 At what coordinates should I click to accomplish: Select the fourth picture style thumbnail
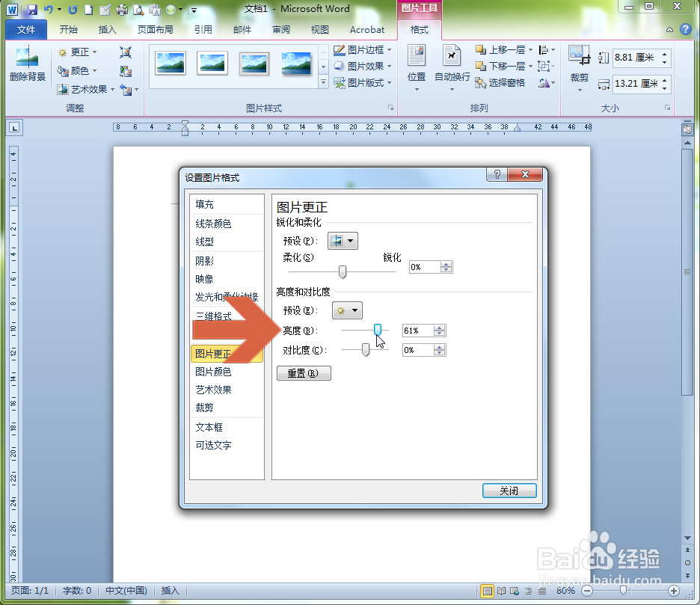pyautogui.click(x=296, y=63)
